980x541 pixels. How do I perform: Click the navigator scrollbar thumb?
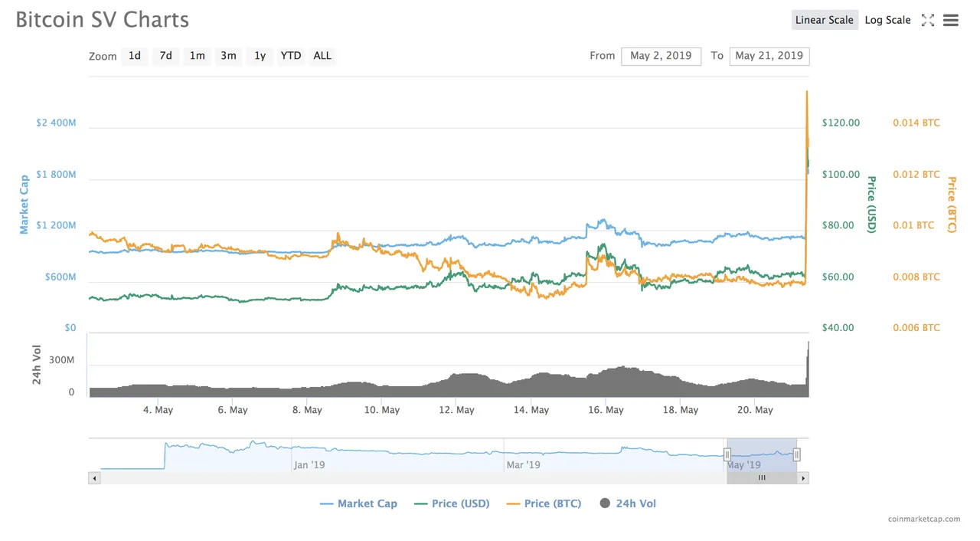pos(762,478)
